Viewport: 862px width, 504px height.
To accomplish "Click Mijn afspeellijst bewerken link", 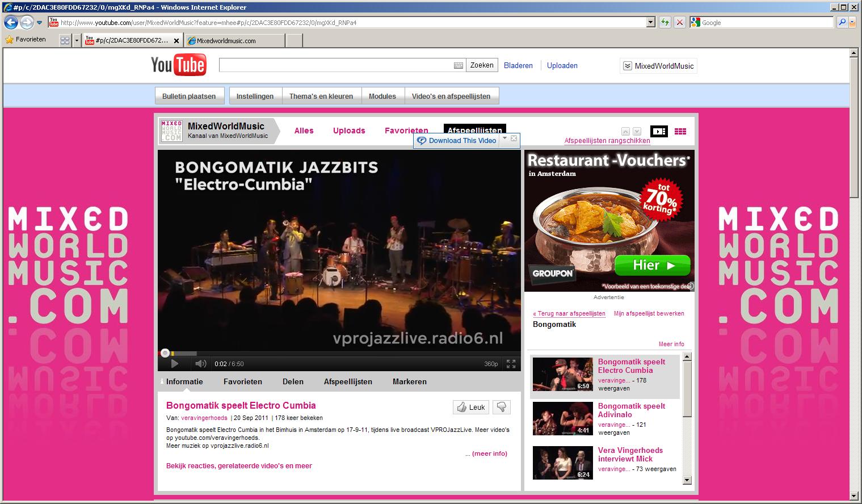I will [x=649, y=313].
